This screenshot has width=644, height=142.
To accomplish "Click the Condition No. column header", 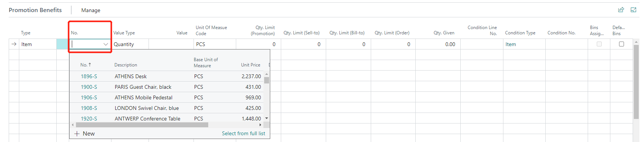I will [x=561, y=33].
